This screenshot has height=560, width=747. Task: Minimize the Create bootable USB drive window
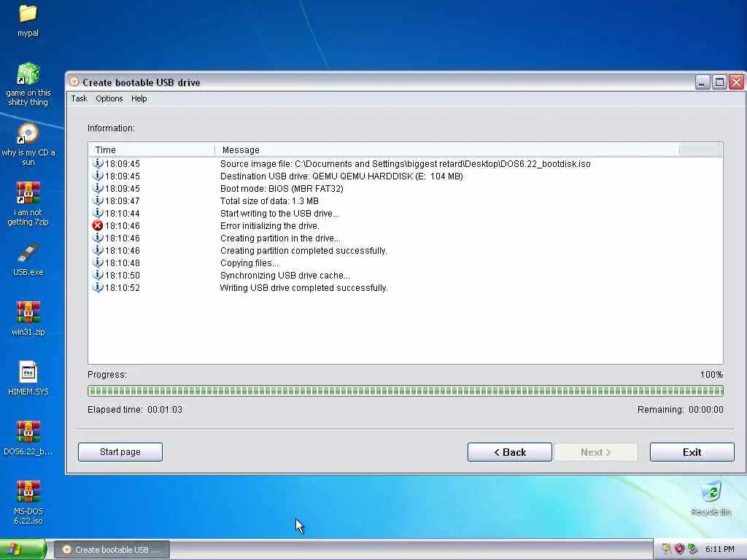pos(703,82)
